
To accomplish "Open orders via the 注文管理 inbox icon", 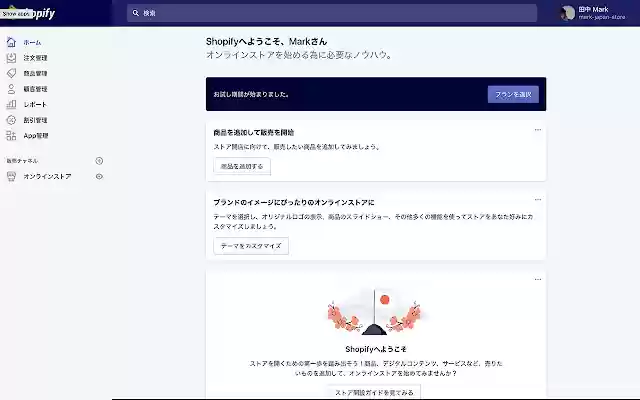I will [x=11, y=58].
